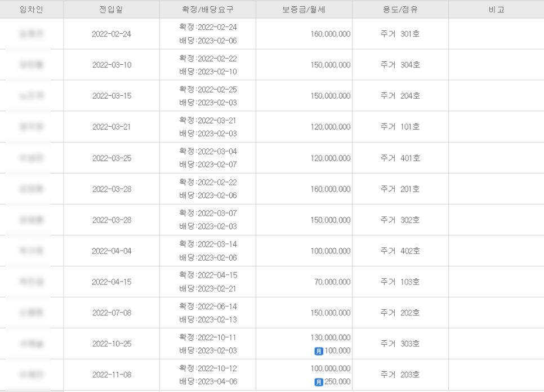Click the 확정:2022-10-11 text
The width and height of the screenshot is (544, 392).
click(208, 337)
